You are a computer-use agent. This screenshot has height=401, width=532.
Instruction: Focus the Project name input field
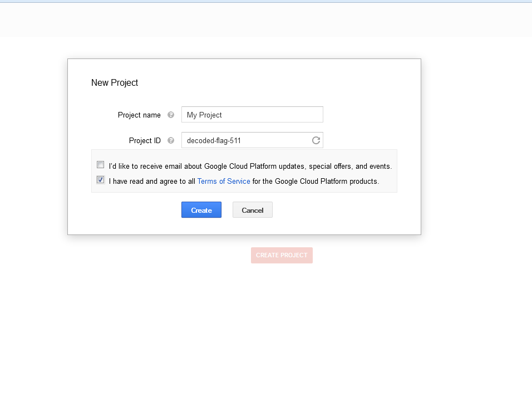(x=267, y=115)
